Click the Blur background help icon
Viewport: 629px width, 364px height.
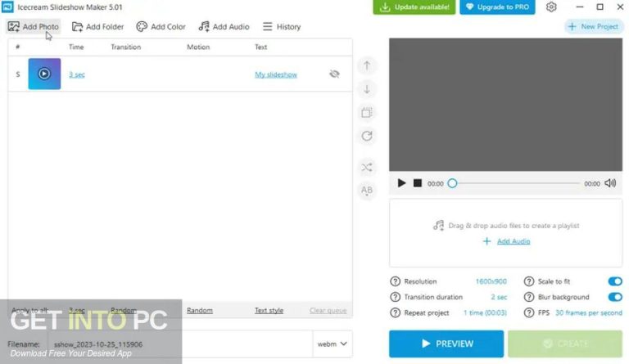pyautogui.click(x=529, y=297)
